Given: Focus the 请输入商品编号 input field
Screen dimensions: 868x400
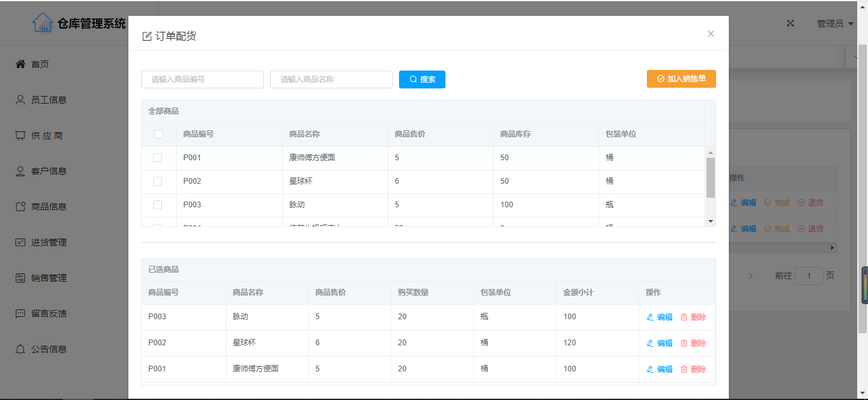Looking at the screenshot, I should coord(202,79).
